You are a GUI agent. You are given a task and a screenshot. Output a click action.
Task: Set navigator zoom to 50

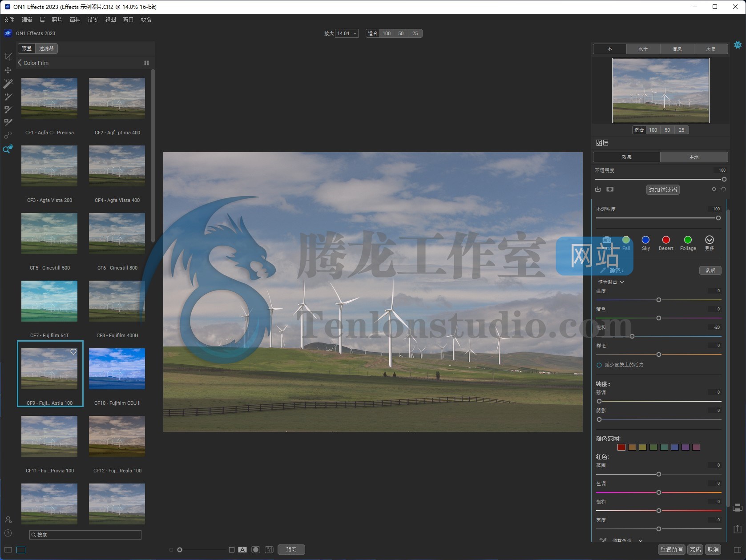667,130
